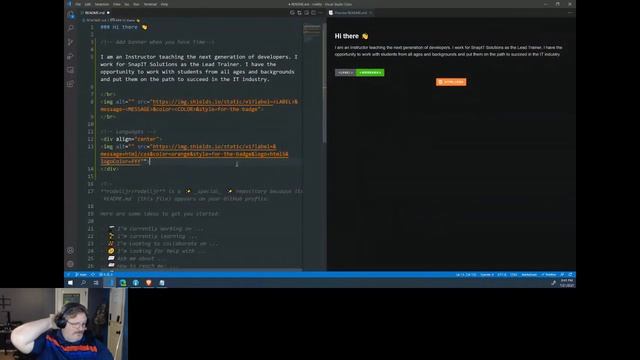640x360 pixels.
Task: Click the UTF-8 encoding indicator
Action: pyautogui.click(x=502, y=274)
